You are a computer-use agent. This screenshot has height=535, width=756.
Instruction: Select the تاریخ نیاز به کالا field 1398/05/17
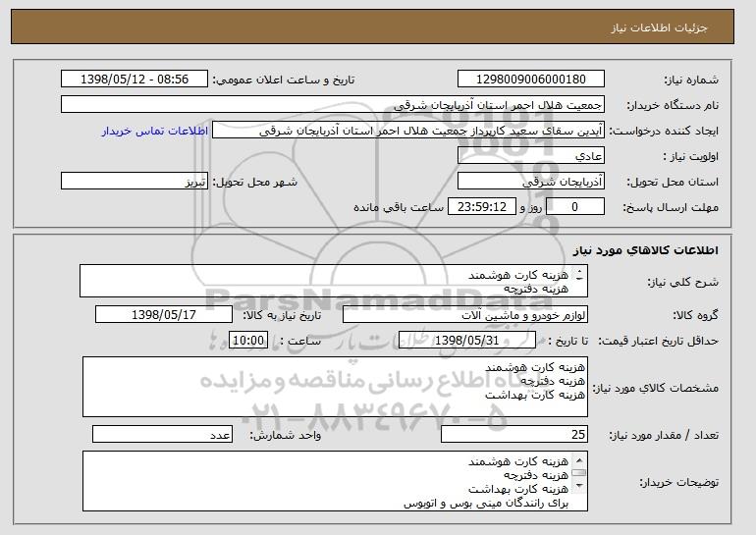pyautogui.click(x=164, y=315)
